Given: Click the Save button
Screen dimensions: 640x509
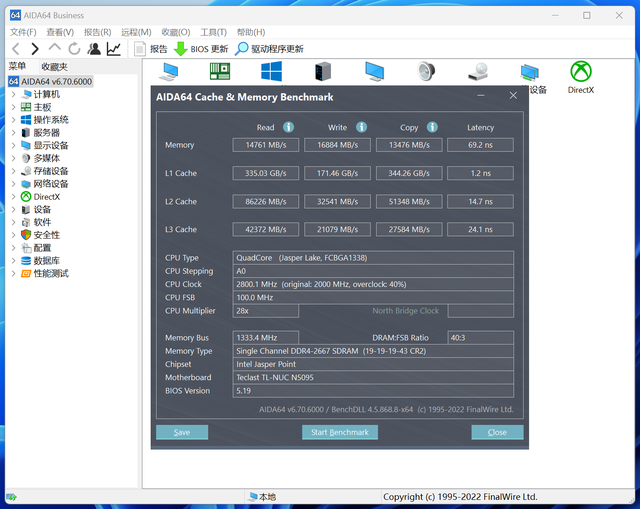Looking at the screenshot, I should click(x=182, y=432).
